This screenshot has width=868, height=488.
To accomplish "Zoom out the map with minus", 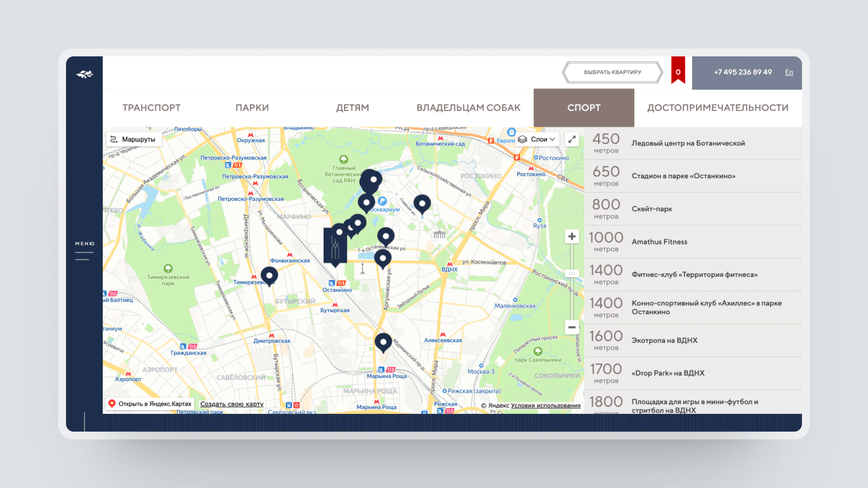I will pyautogui.click(x=572, y=327).
